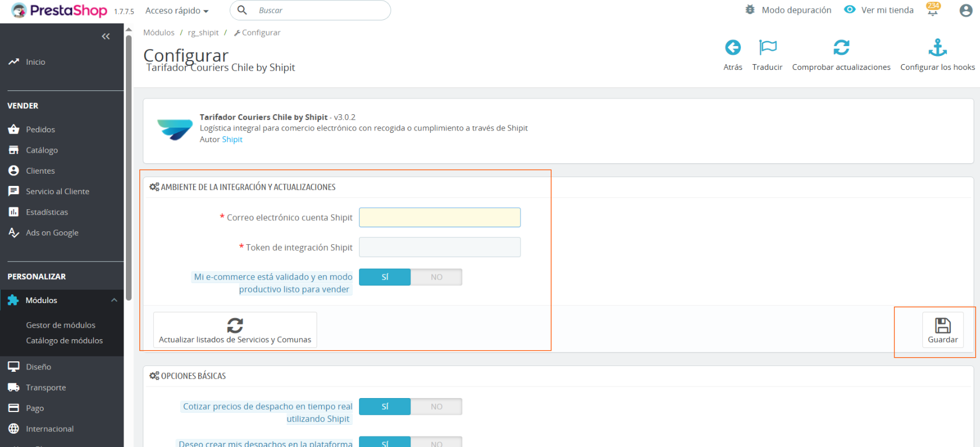Click Configurar los hooks anchor button
This screenshot has width=980, height=447.
pos(937,55)
